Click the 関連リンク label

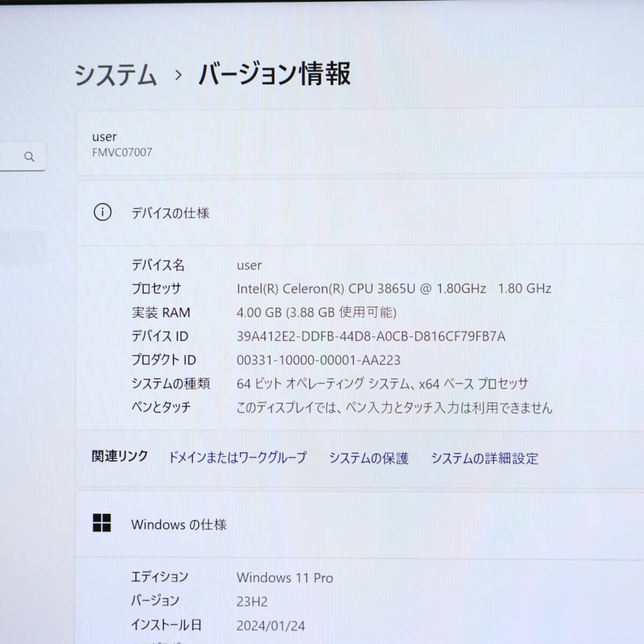pyautogui.click(x=120, y=457)
